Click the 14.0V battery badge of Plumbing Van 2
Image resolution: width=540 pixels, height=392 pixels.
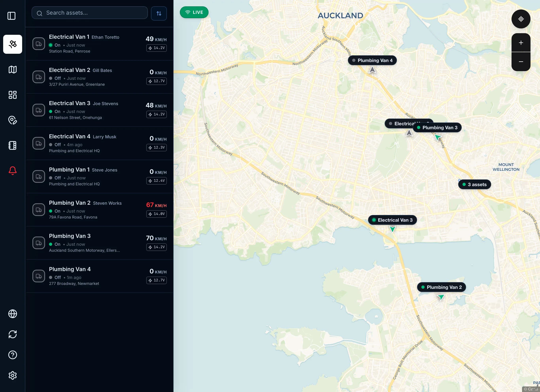point(156,214)
